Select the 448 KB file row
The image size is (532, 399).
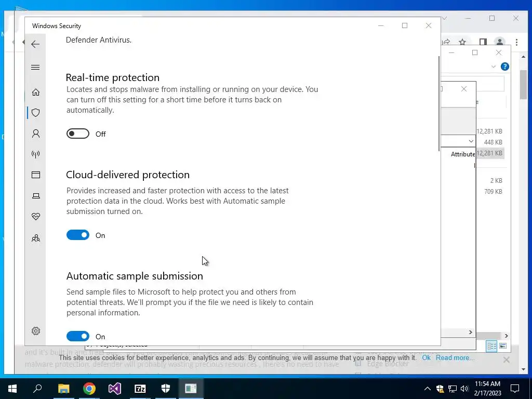pos(493,142)
